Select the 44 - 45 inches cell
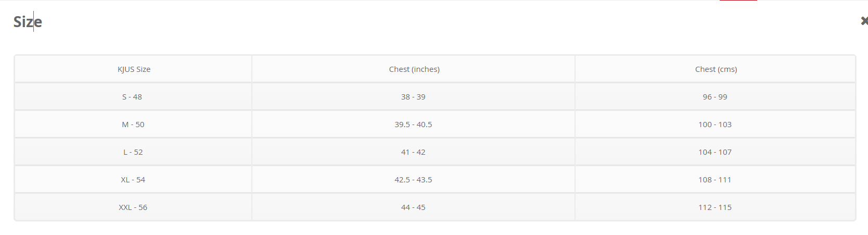Image resolution: width=868 pixels, height=235 pixels. [x=413, y=207]
